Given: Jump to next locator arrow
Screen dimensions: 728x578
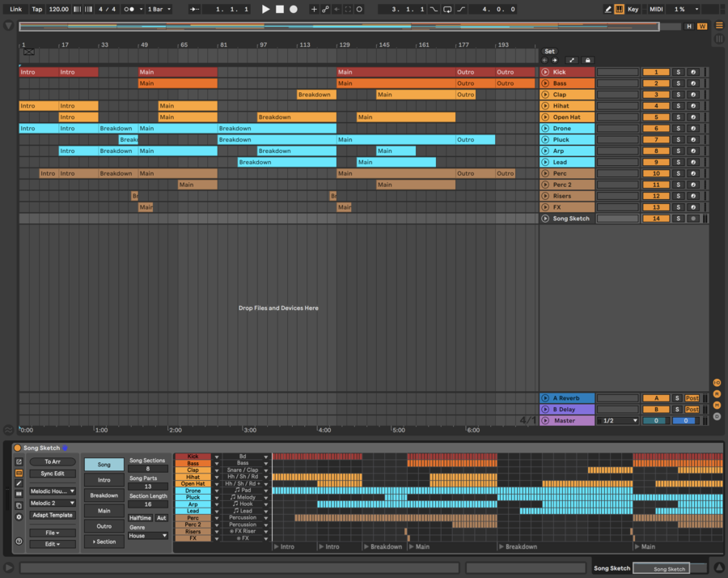Looking at the screenshot, I should point(554,61).
